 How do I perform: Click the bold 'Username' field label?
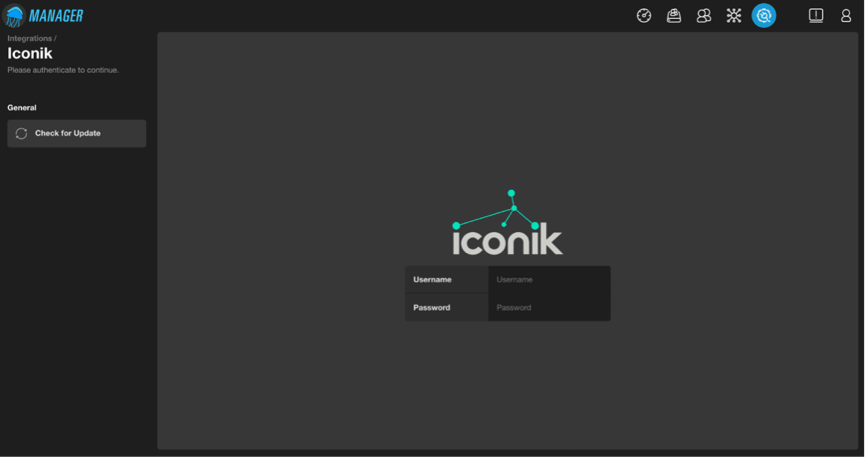pos(432,280)
